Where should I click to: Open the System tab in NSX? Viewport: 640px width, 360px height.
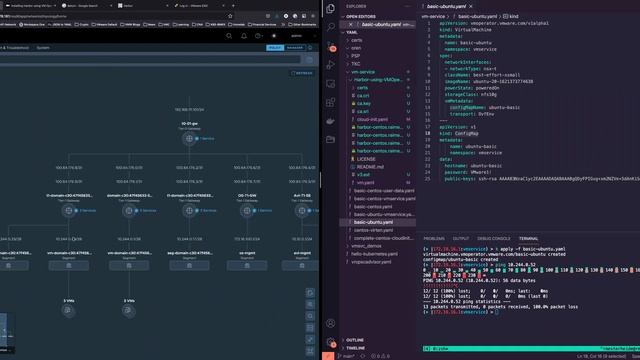[43, 48]
